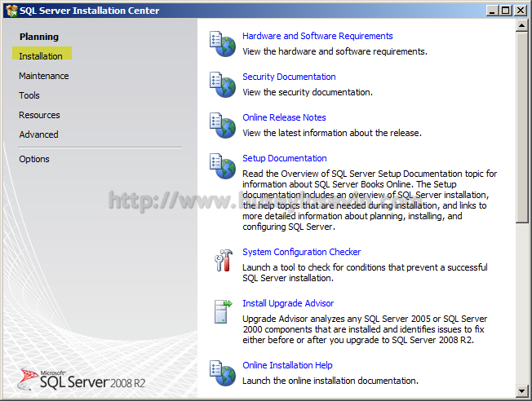Maximize the Installation Center window
This screenshot has height=401, width=532.
coord(506,11)
